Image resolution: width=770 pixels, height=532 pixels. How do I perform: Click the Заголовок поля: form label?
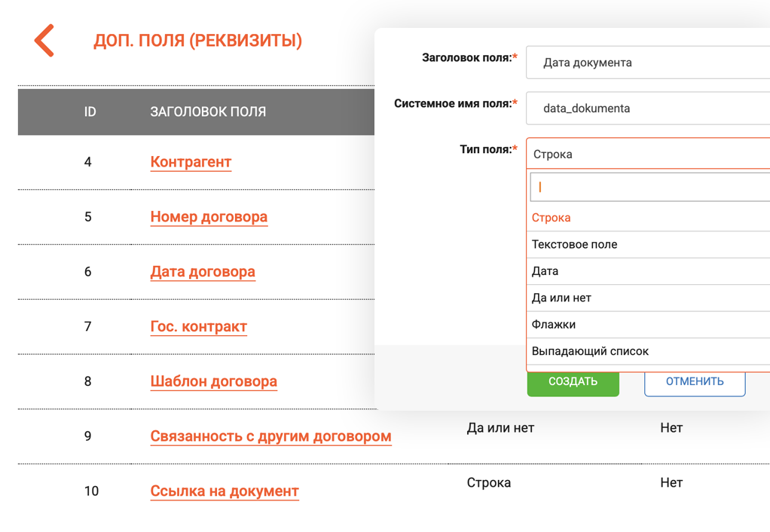pos(470,57)
